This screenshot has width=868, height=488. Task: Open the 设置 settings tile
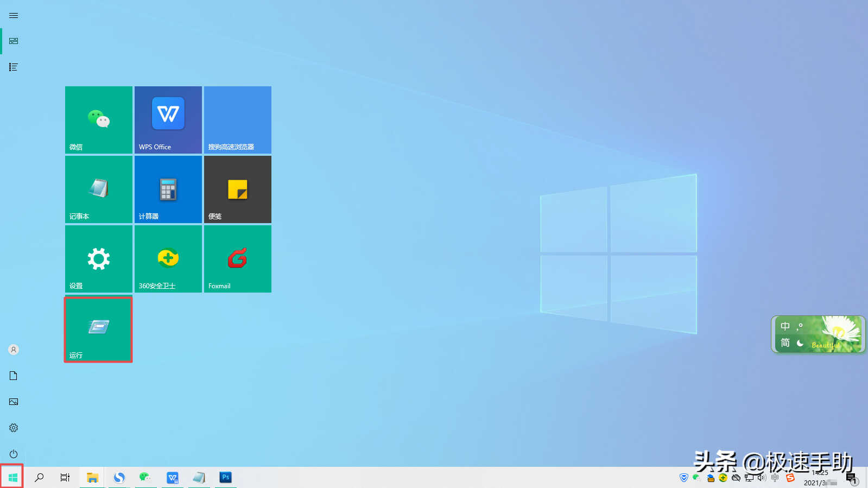(x=99, y=259)
